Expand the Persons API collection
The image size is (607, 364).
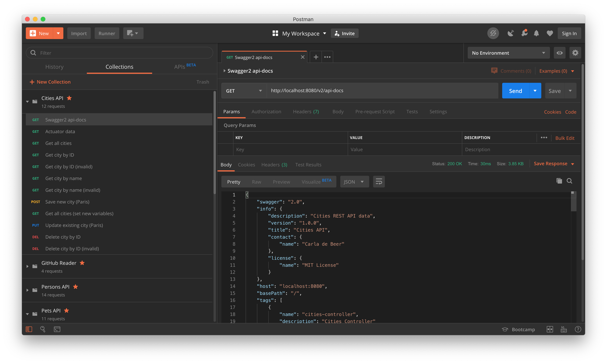28,290
